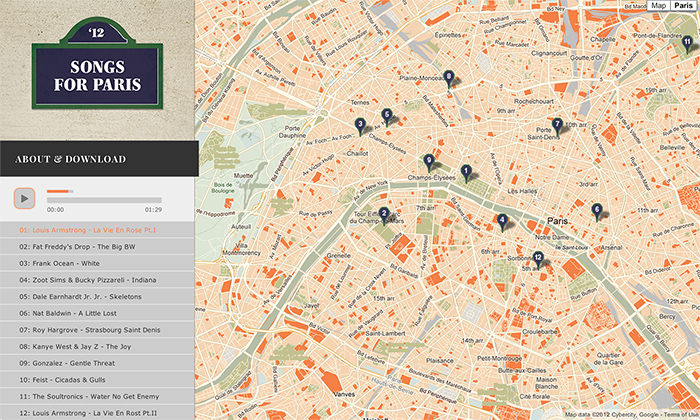Choose track 10 Feist Cicadas & Gulls
The width and height of the screenshot is (700, 420).
click(97, 380)
